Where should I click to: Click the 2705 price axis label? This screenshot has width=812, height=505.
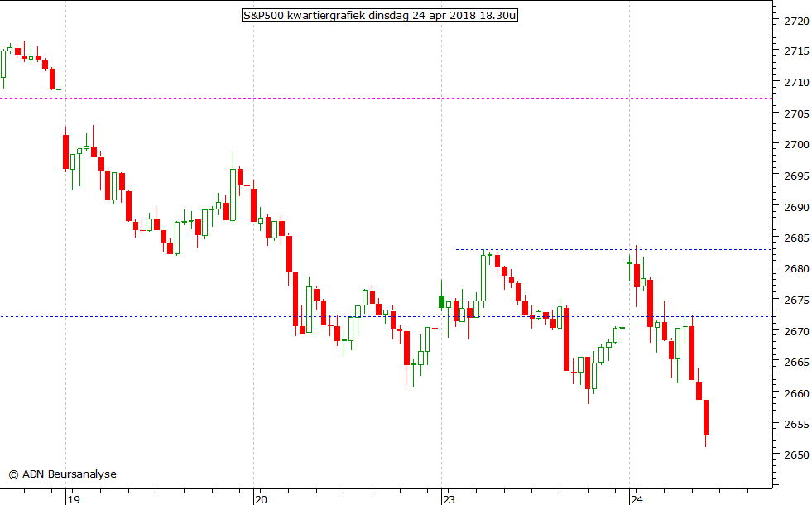796,113
